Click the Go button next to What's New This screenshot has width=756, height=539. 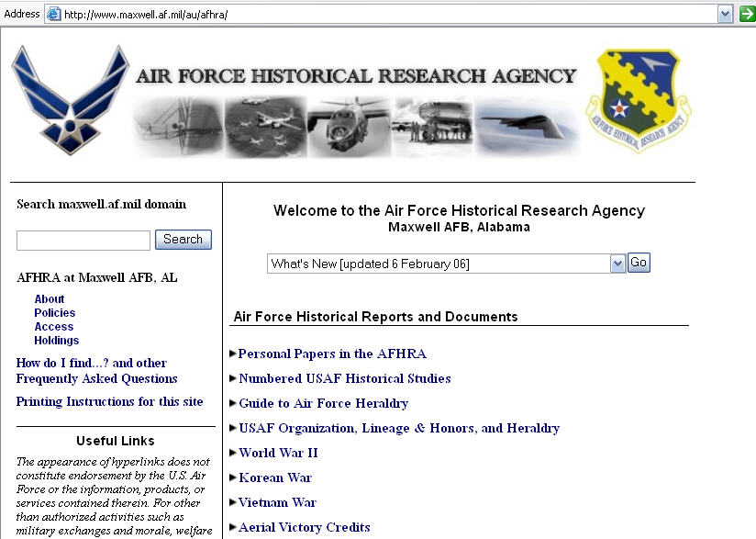[639, 263]
